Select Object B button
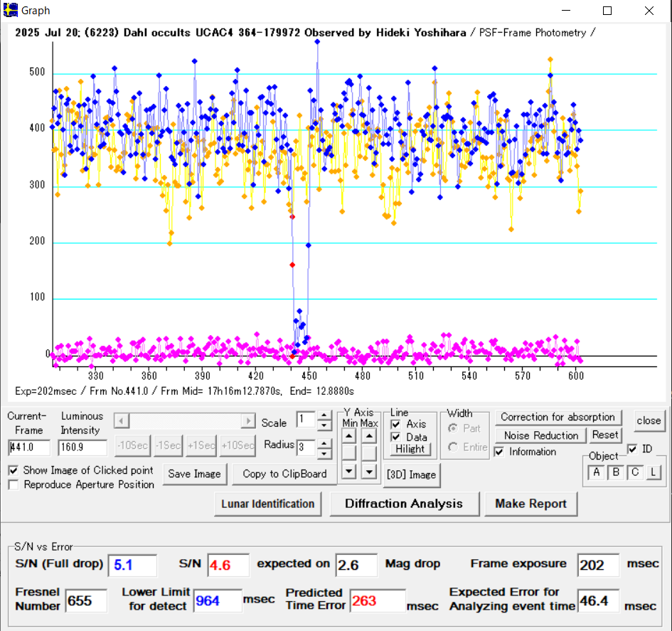 (x=616, y=472)
